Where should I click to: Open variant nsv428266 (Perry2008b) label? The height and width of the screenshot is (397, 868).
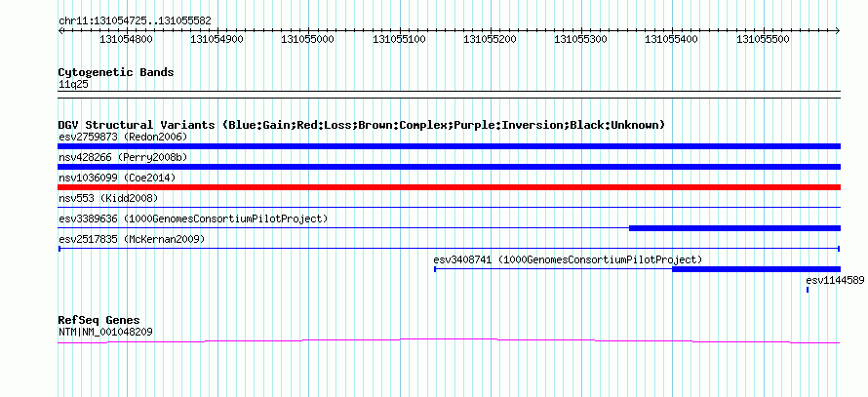coord(123,157)
